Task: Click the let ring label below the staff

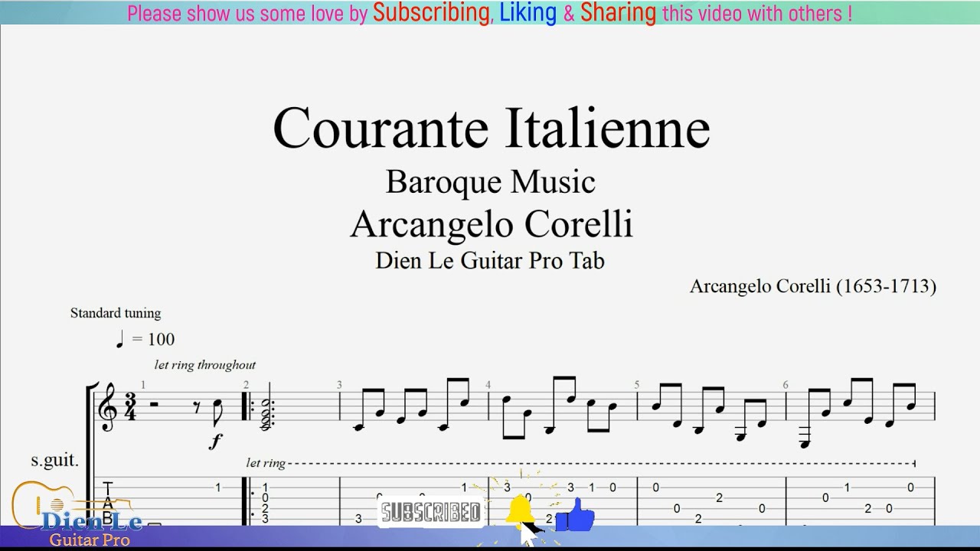Action: [x=266, y=463]
